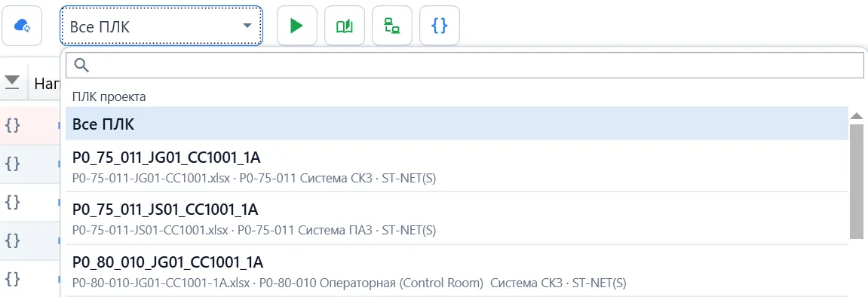Viewport: 868px width, 297px height.
Task: Select "Все ПЛК" option in the list
Action: pos(457,124)
